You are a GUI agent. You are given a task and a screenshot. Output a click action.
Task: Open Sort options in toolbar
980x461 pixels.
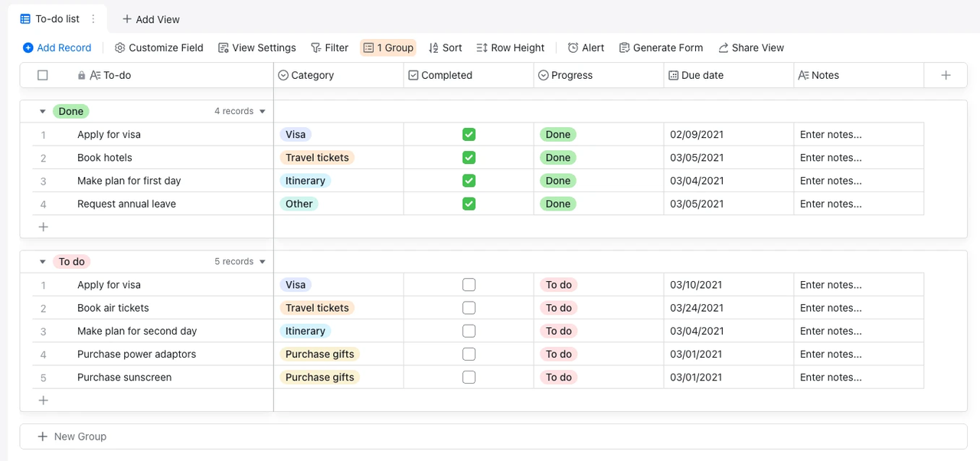(445, 47)
